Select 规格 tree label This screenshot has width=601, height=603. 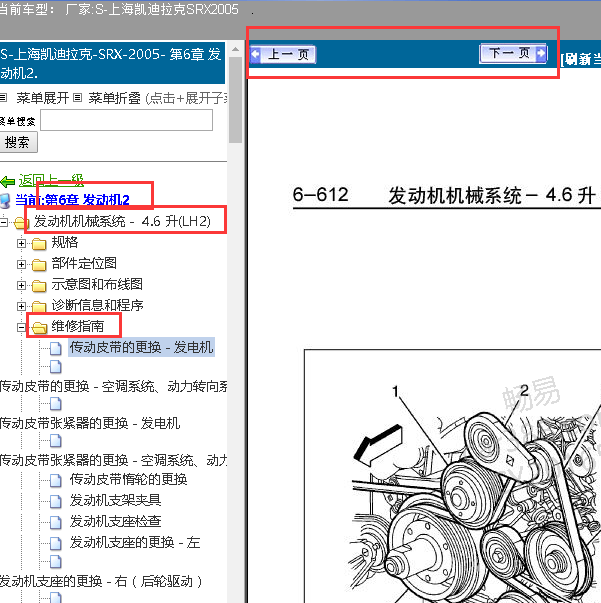[65, 242]
